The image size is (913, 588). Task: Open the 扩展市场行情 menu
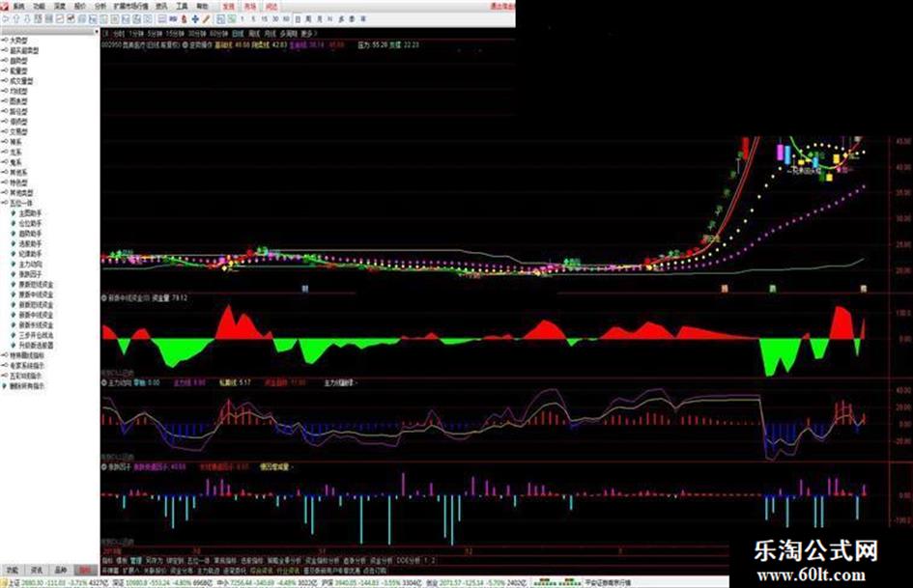(x=131, y=7)
